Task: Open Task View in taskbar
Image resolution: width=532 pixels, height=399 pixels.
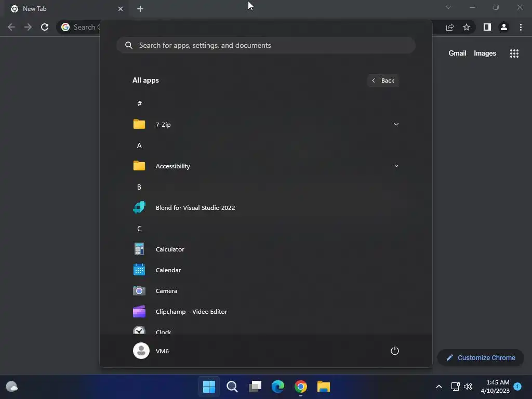Action: coord(255,387)
